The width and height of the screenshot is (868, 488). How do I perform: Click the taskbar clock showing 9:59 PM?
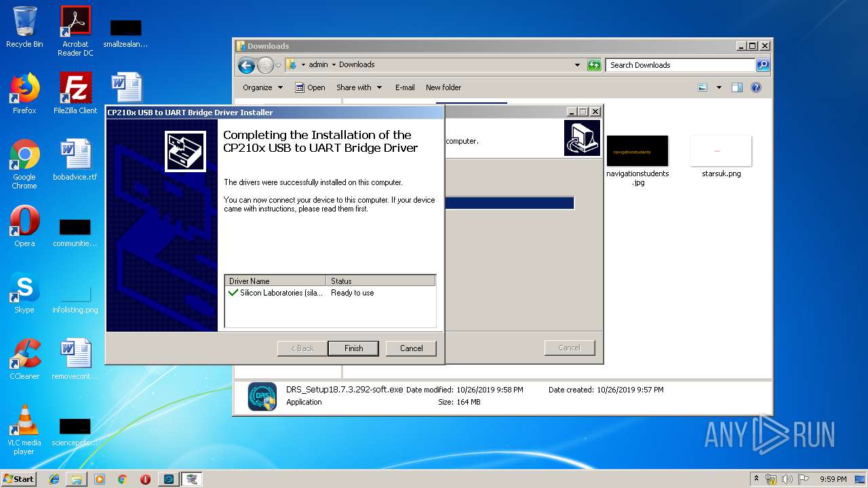pos(833,479)
